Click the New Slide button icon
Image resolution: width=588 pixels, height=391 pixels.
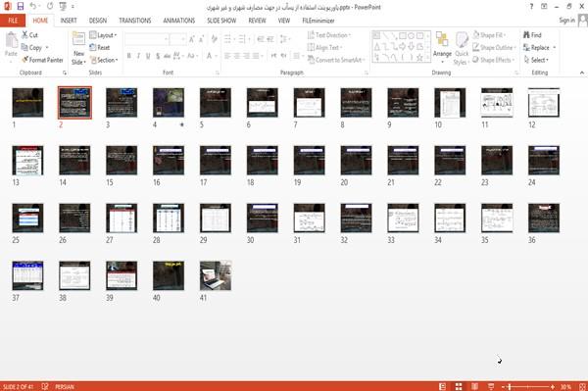pos(78,39)
